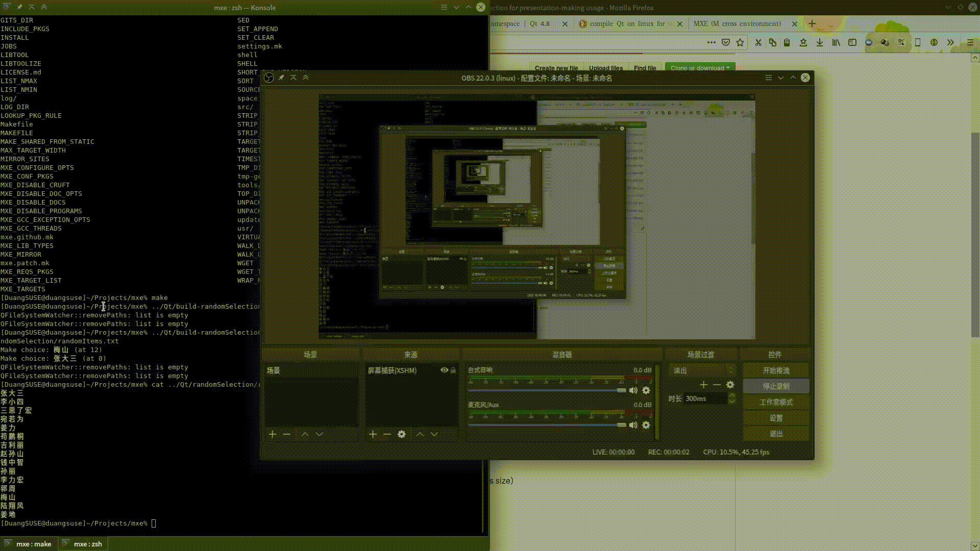Viewport: 980px width, 551px height.
Task: Click 开始推流 to start streaming
Action: coord(776,370)
